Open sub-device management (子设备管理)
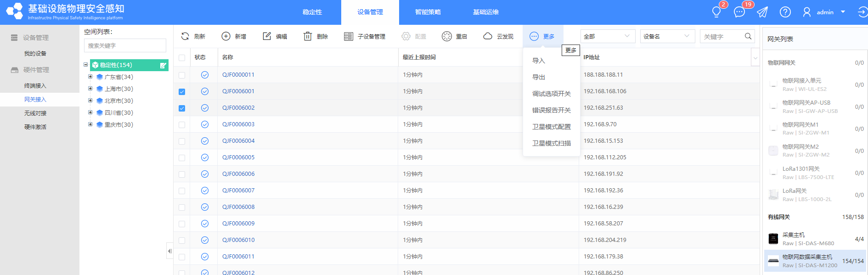 click(x=365, y=36)
